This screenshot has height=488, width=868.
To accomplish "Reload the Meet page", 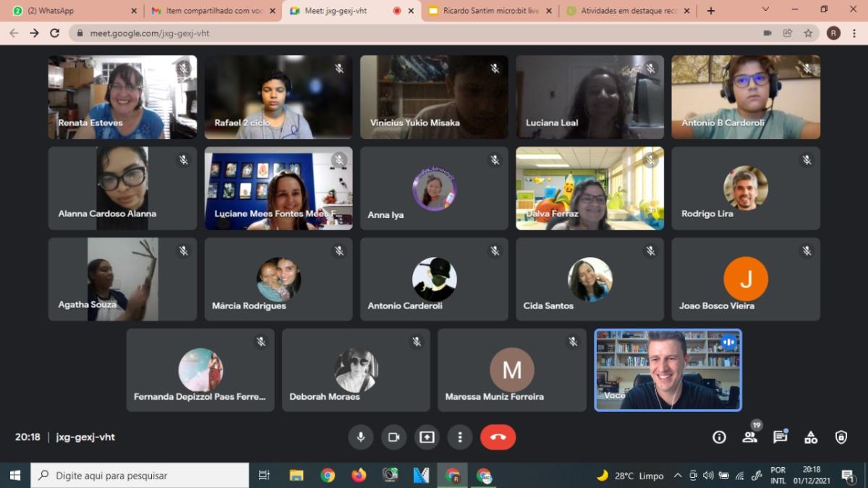I will [x=54, y=33].
